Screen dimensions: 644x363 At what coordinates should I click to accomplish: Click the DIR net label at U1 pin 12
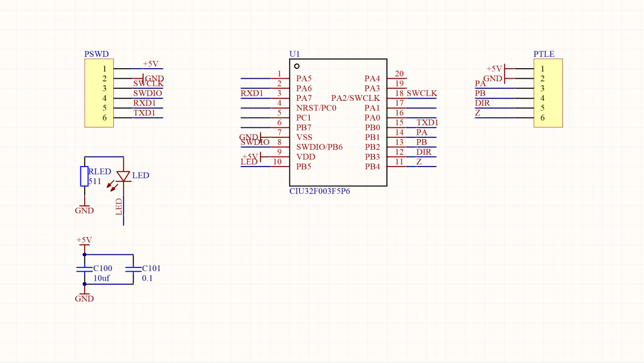424,152
